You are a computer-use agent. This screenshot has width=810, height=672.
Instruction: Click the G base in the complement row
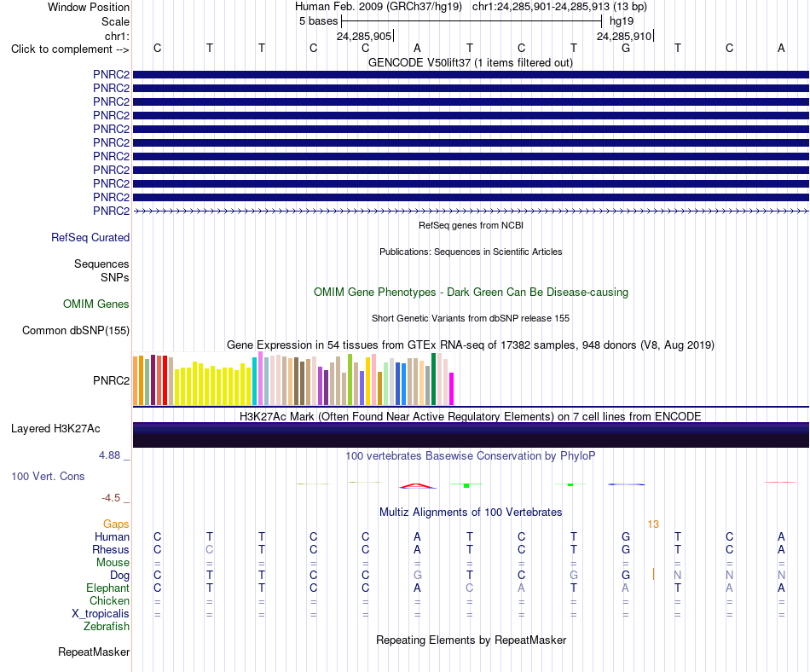626,48
